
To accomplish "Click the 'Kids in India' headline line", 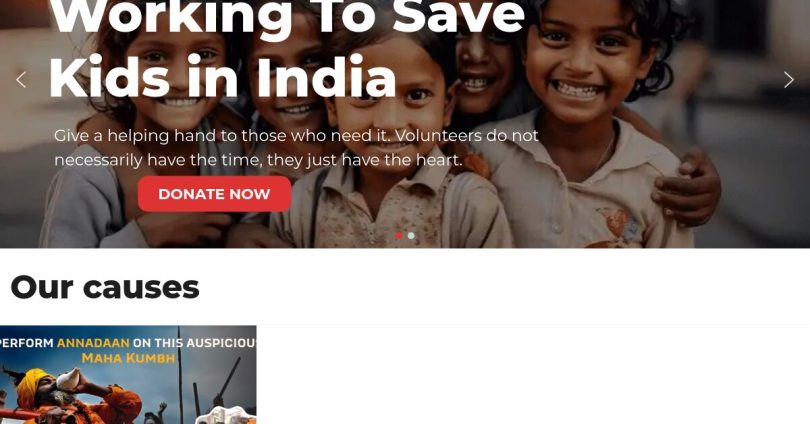I will (x=223, y=77).
